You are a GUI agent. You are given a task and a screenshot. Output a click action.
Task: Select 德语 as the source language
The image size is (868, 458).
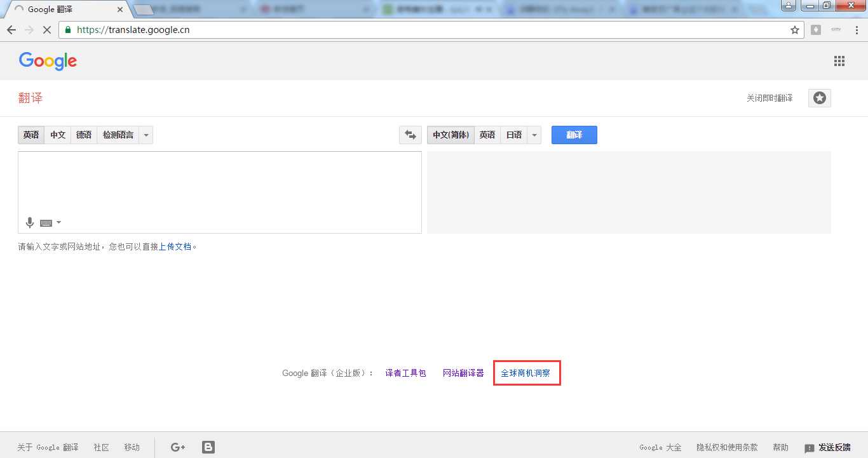[x=84, y=135]
